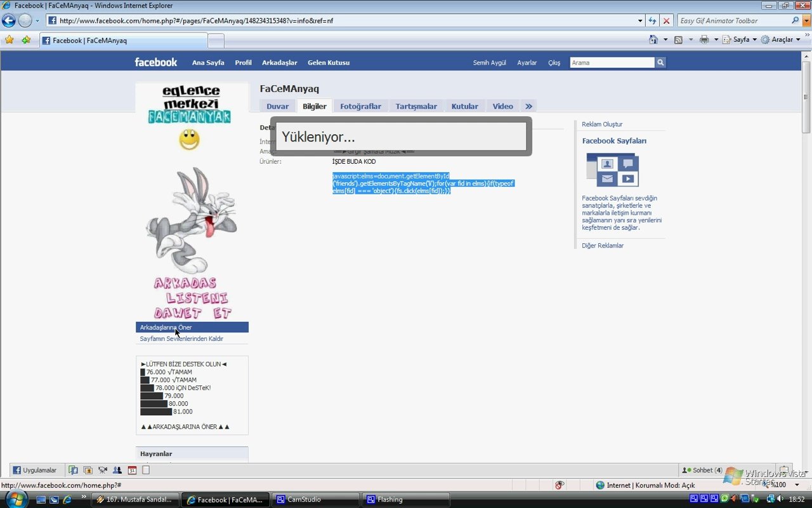Select the Facebook | FaCeMAnyaq browser tab
This screenshot has height=508, width=812.
[124, 41]
